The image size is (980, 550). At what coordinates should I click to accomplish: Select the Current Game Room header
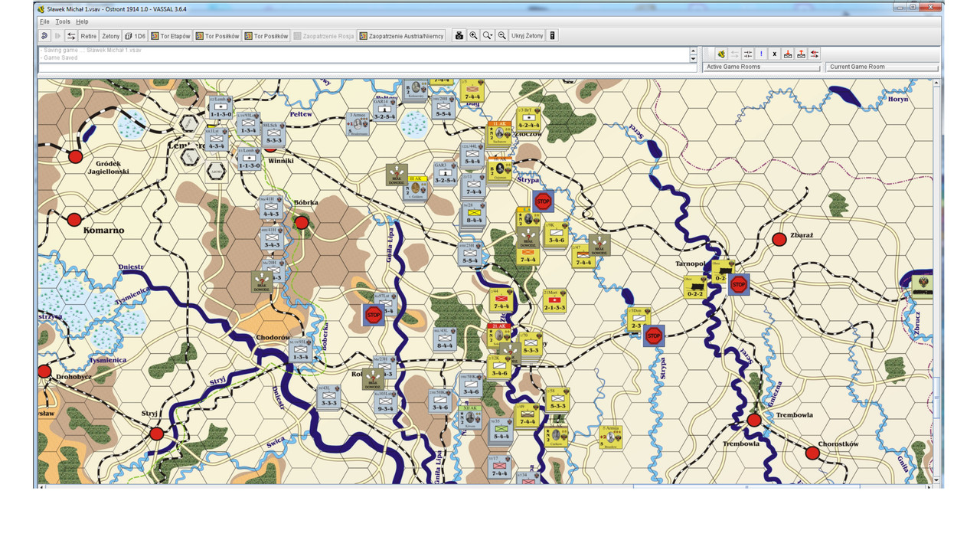[882, 67]
